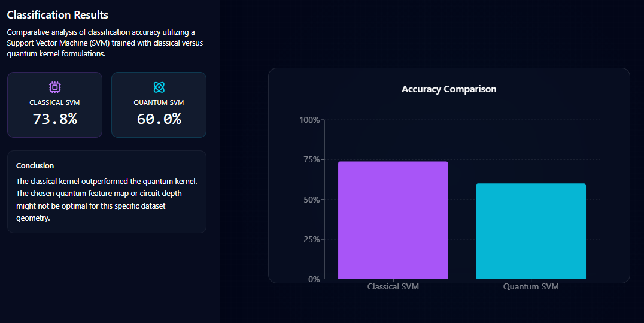Click the 50% y-axis label
The image size is (644, 323).
point(311,200)
